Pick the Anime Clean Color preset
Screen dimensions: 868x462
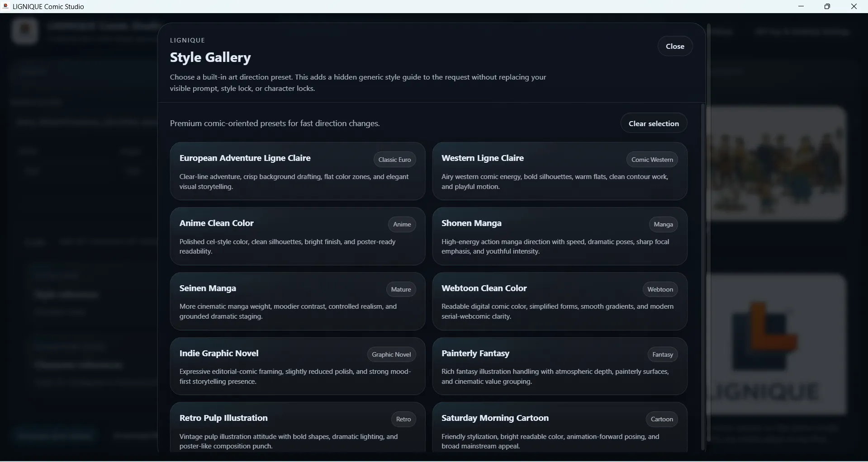[x=298, y=236]
